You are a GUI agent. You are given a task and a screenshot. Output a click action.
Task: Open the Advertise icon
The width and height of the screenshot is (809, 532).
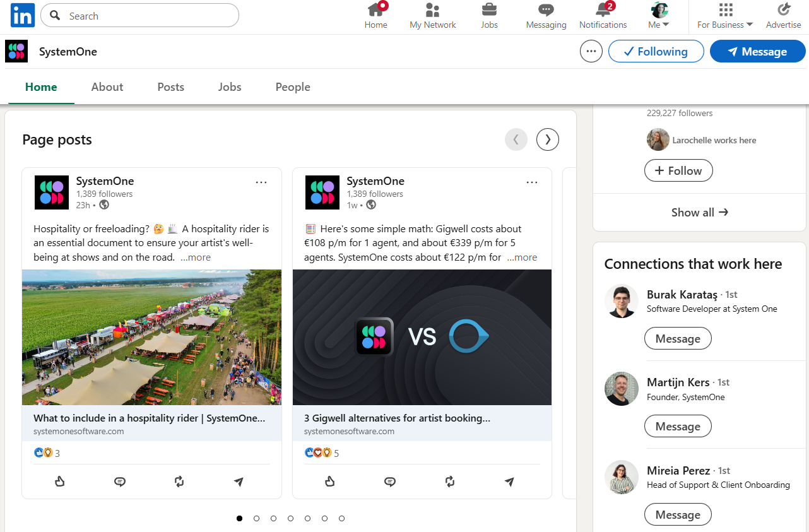[x=784, y=16]
